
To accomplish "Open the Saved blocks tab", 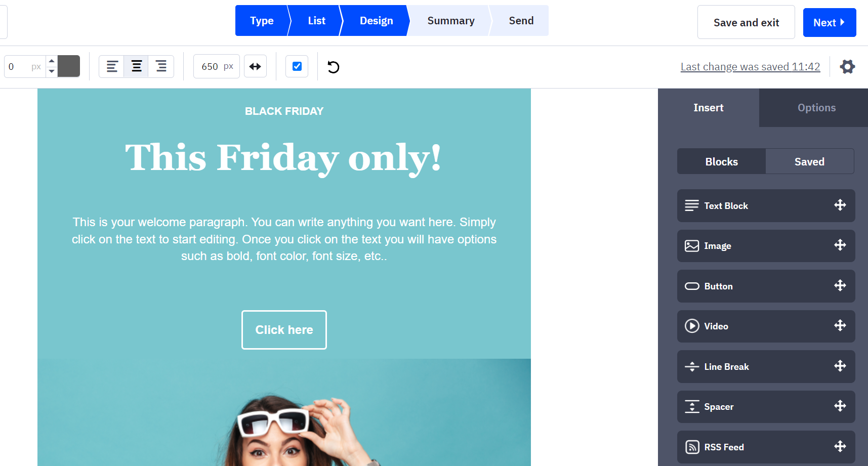I will pos(809,161).
